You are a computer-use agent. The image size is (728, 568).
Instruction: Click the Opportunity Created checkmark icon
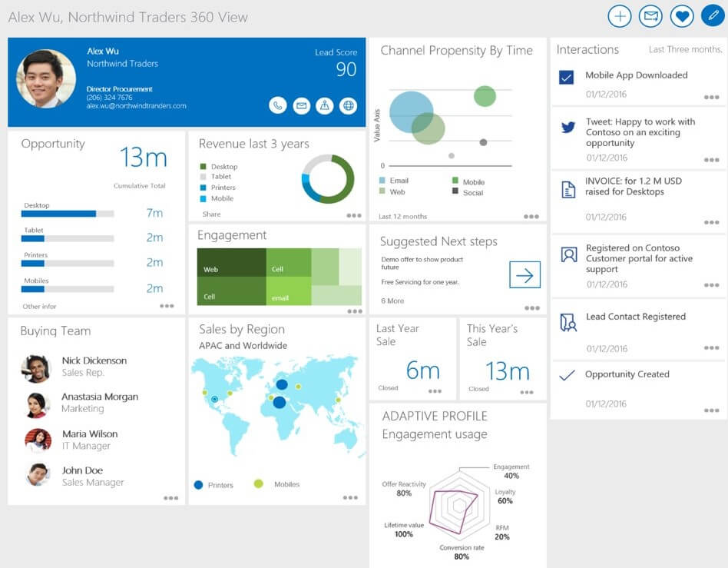coord(567,374)
